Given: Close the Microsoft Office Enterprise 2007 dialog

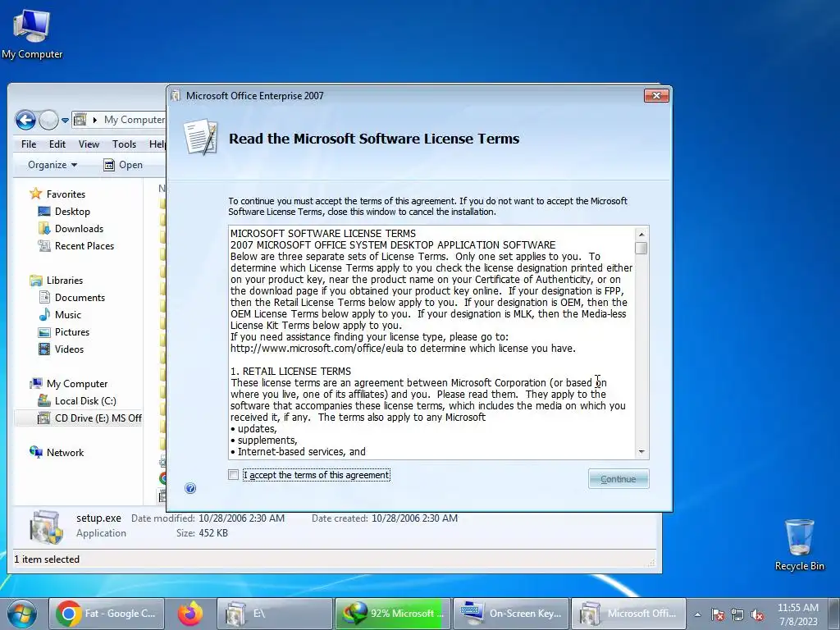Looking at the screenshot, I should point(656,95).
